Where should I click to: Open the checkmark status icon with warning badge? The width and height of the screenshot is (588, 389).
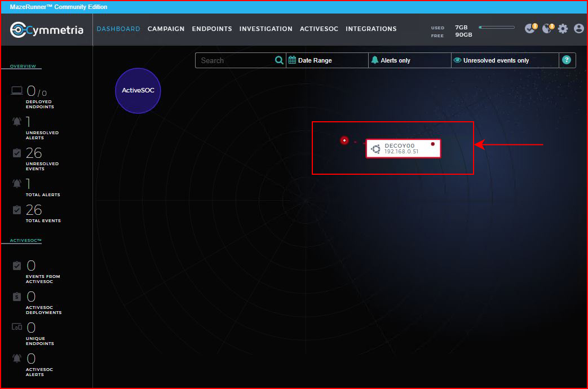[530, 28]
